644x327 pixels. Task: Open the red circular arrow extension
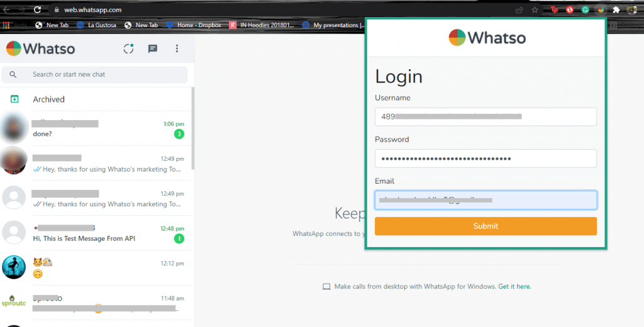click(570, 10)
